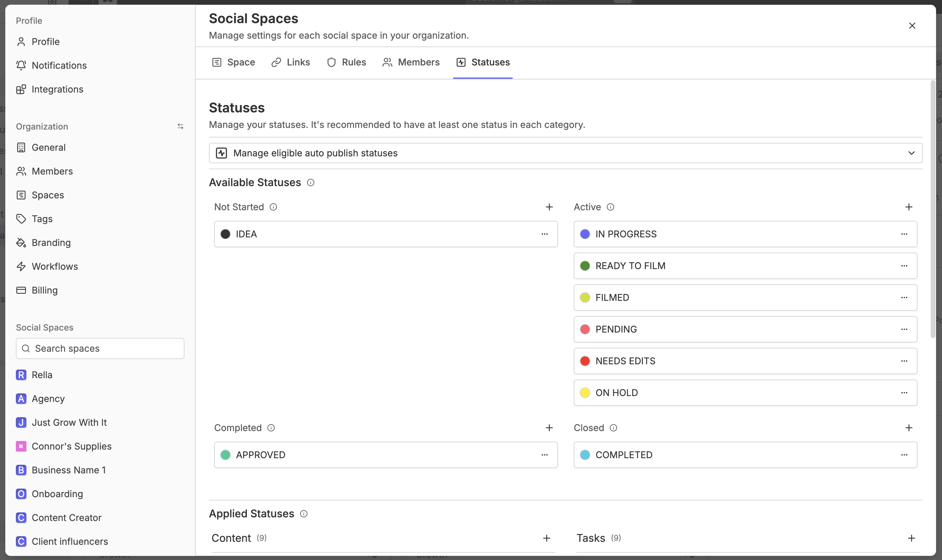Click the READY TO FILM green dot
The image size is (942, 560).
[x=585, y=266]
